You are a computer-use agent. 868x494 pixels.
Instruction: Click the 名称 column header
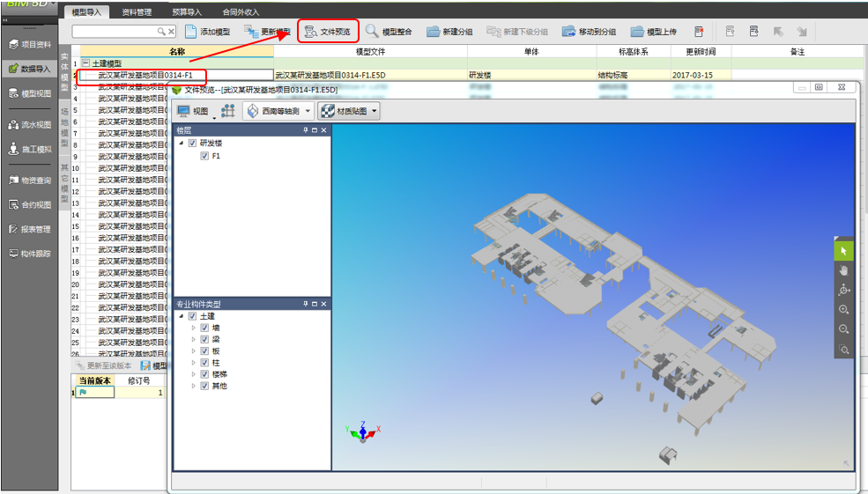[x=177, y=51]
